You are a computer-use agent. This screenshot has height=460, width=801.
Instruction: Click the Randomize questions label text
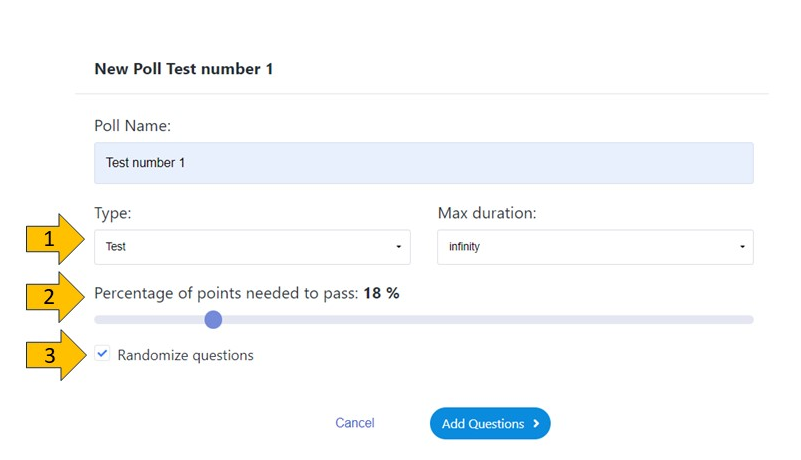[x=185, y=355]
